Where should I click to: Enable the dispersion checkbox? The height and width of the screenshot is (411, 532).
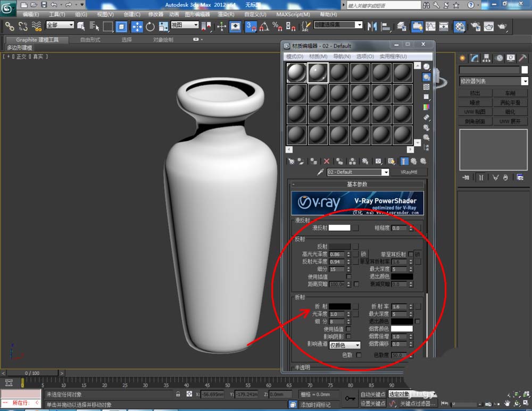359,355
